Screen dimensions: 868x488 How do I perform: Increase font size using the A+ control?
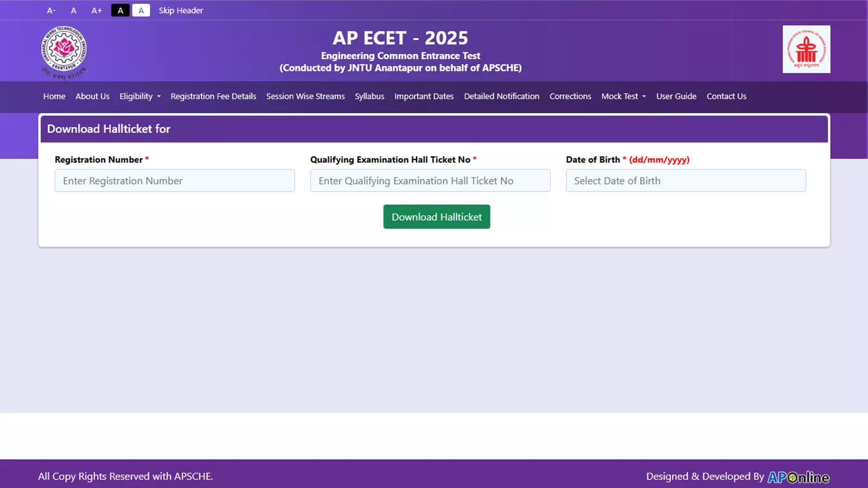(97, 10)
